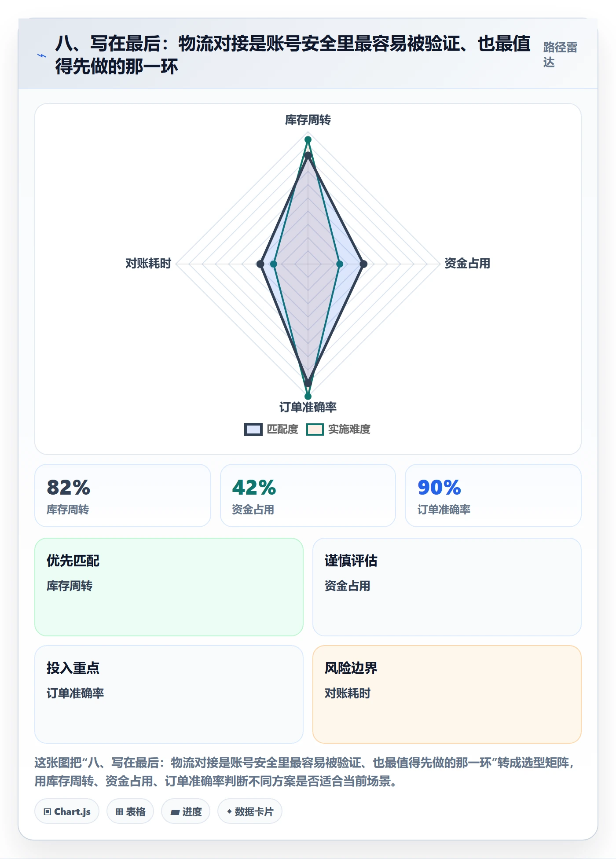Select the 表格 tag chip
The image size is (616, 859).
pyautogui.click(x=130, y=811)
